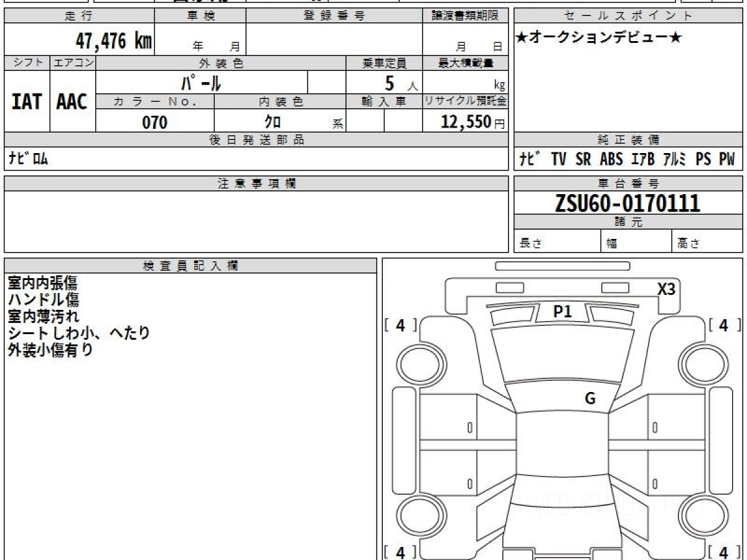
Task: Select the recycle deposit amount 12,550円
Action: tap(473, 122)
